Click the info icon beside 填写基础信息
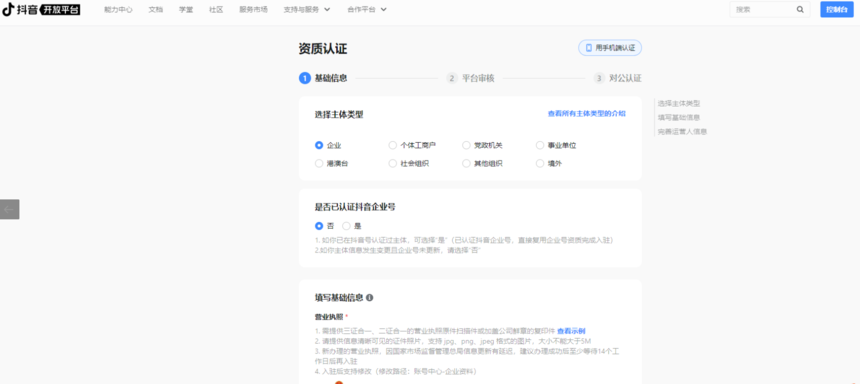The width and height of the screenshot is (860, 384). click(369, 297)
